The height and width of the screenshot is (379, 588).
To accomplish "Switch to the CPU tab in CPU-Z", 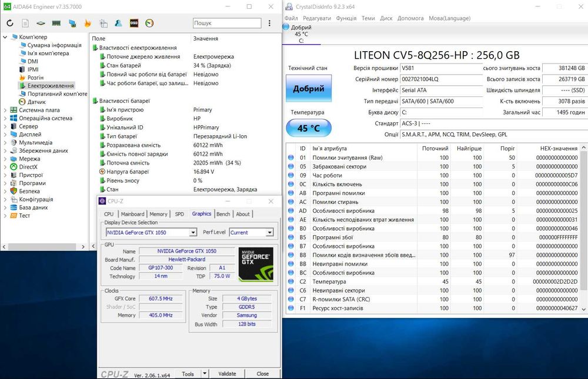I will pos(109,214).
